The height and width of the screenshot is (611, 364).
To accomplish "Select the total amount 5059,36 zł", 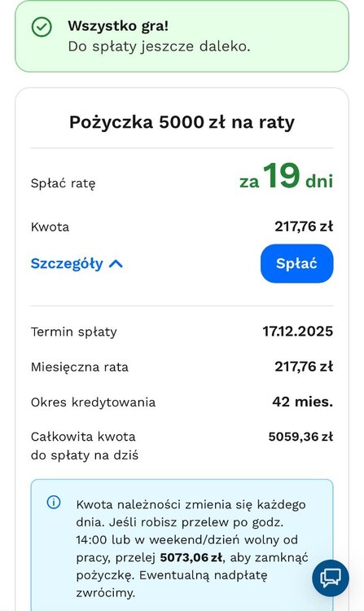I will 301,437.
